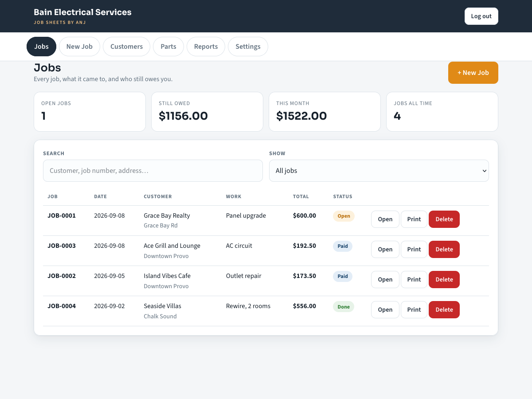532x399 pixels.
Task: Open the Island Vibes Cafe job
Action: coord(385,279)
